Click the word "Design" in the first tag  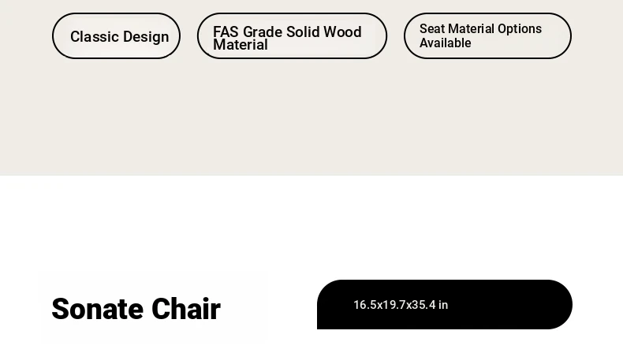click(146, 37)
